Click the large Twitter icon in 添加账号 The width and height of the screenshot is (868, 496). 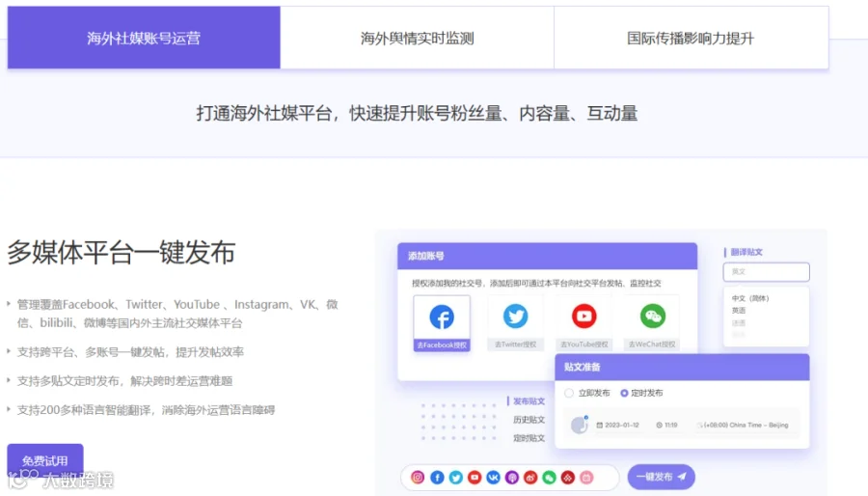tap(515, 317)
